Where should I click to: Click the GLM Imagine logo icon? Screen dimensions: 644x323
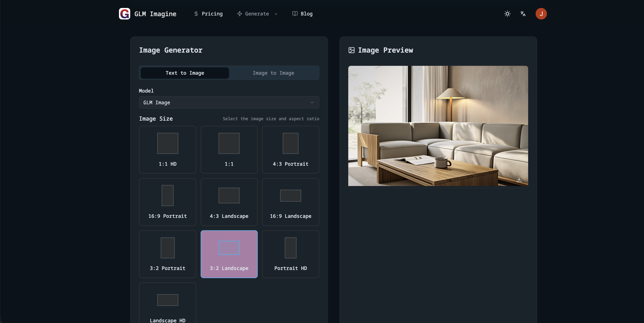pyautogui.click(x=124, y=14)
